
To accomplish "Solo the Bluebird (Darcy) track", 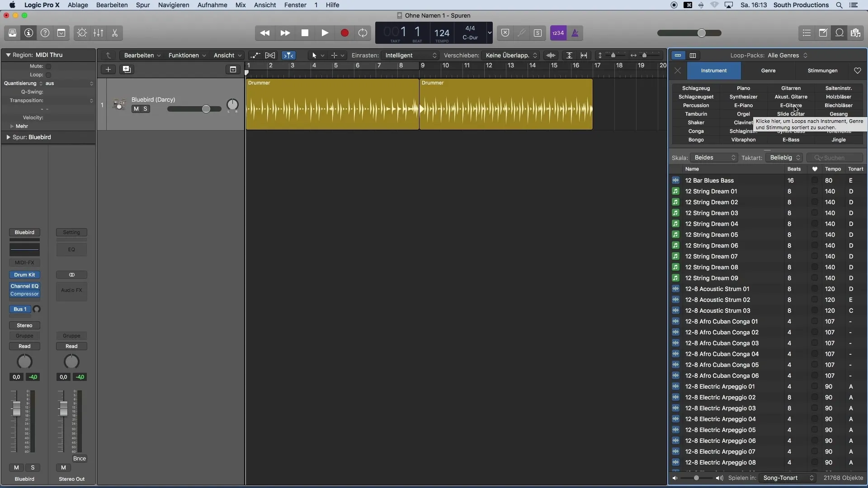I will click(x=145, y=109).
